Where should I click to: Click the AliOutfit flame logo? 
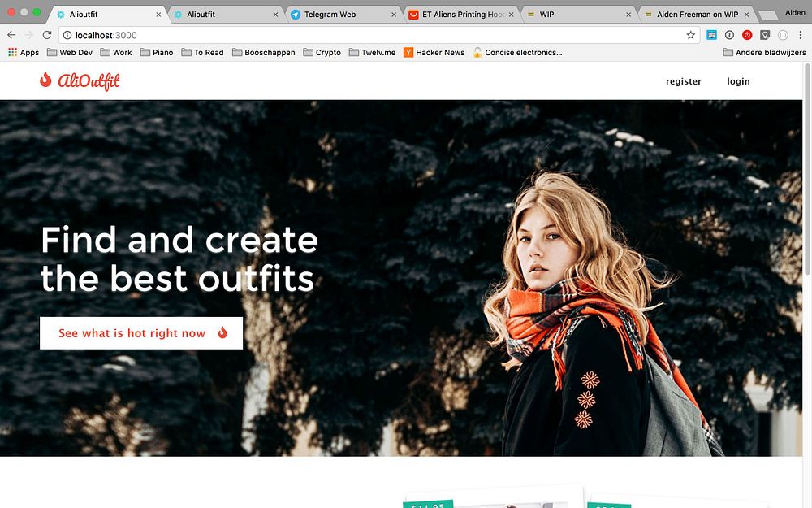click(45, 80)
